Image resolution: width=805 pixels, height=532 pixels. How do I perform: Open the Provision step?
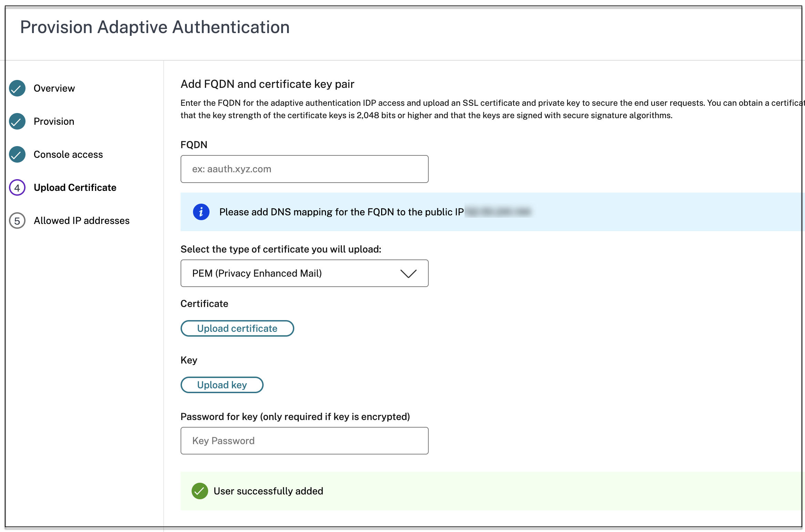[x=54, y=121]
